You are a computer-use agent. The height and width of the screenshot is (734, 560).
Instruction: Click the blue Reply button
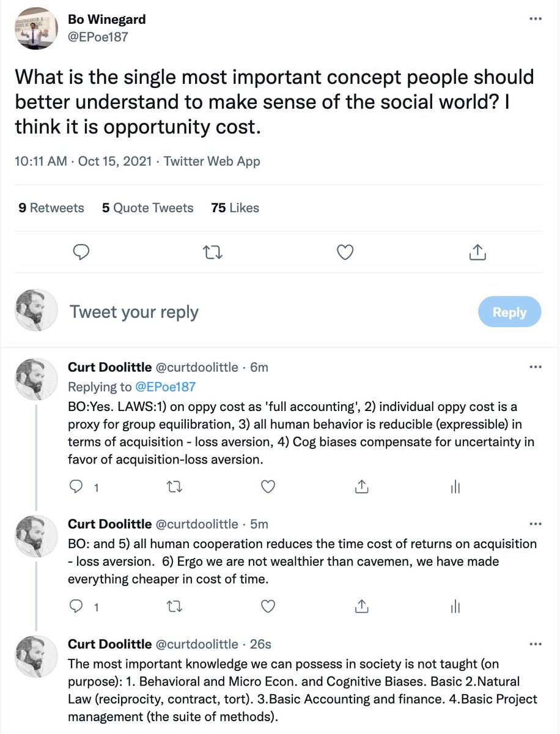509,312
